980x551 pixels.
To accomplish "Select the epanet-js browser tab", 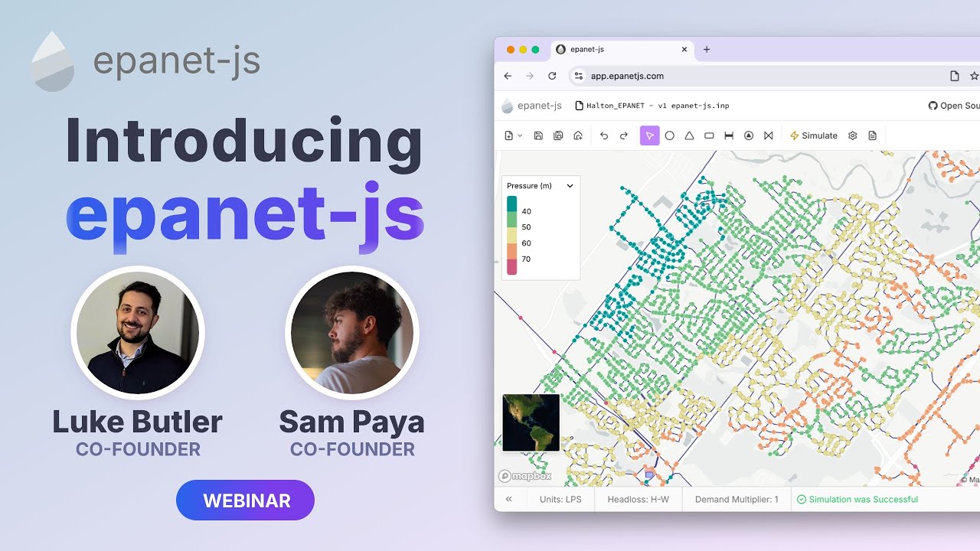I will [x=622, y=49].
